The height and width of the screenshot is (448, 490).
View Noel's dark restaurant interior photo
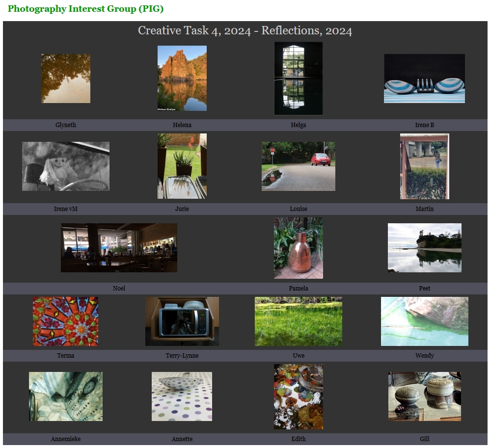coord(119,248)
